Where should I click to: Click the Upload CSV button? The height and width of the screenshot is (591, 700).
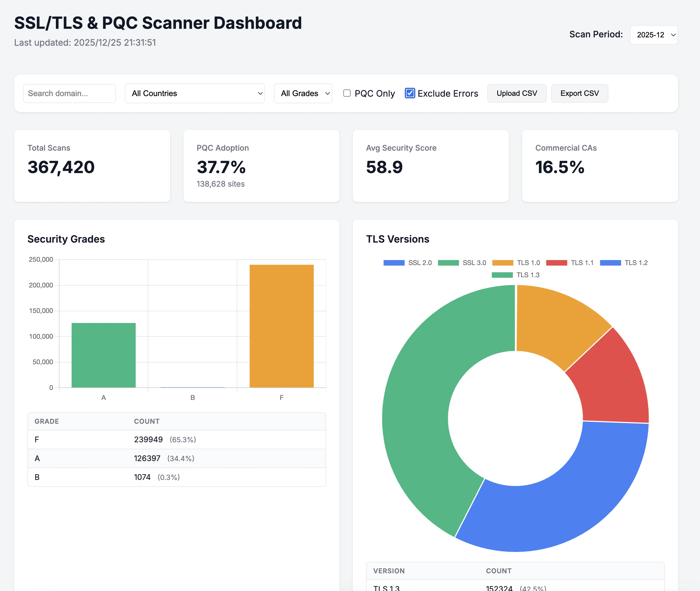click(x=517, y=94)
